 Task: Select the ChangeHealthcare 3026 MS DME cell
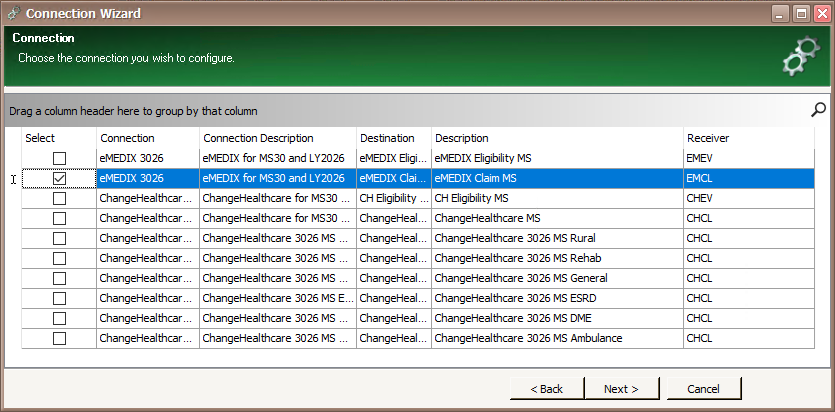tap(558, 318)
